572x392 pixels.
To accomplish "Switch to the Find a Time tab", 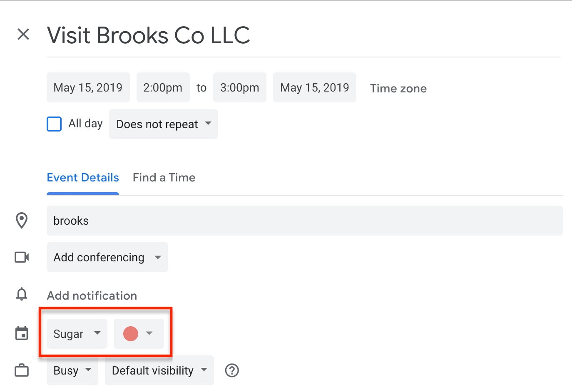I will (x=164, y=178).
